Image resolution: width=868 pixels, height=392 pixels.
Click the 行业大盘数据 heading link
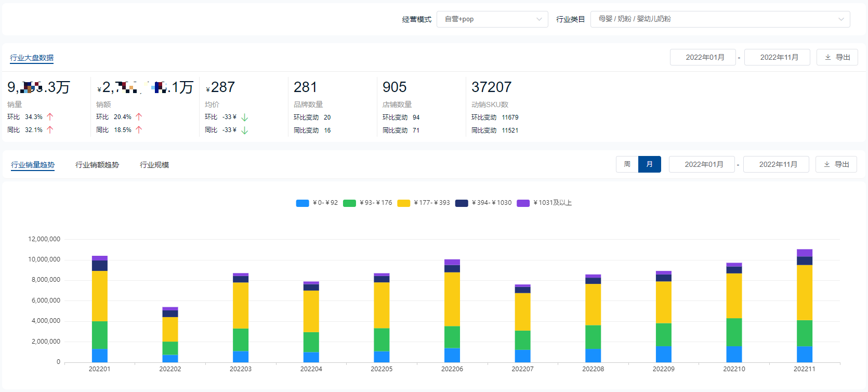(32, 58)
